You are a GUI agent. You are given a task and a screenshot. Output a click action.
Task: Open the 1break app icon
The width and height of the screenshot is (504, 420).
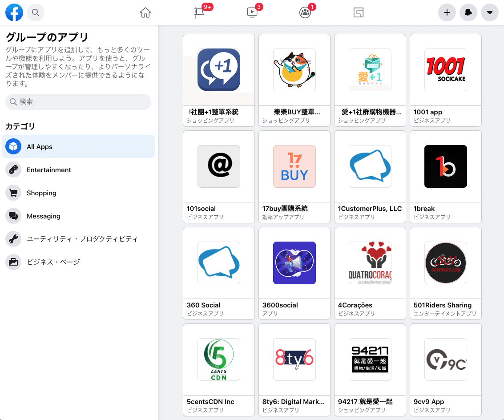tap(445, 166)
